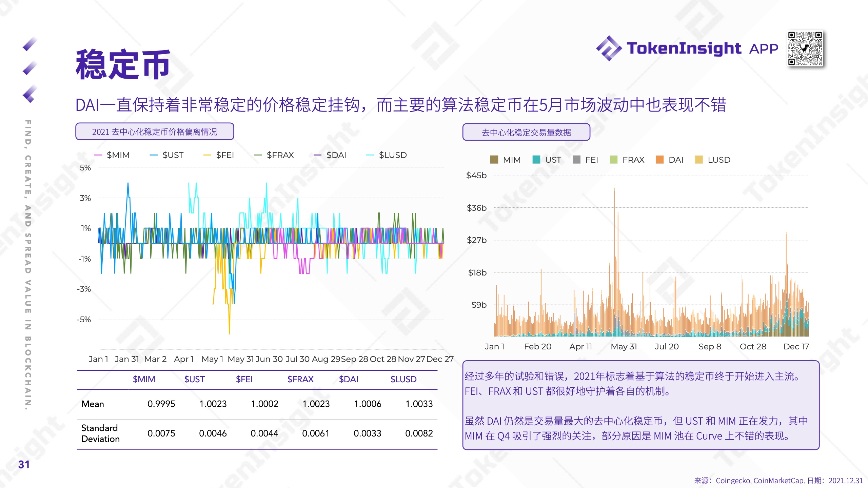
Task: Select the LUSD yellow legend swatch
Action: 698,160
